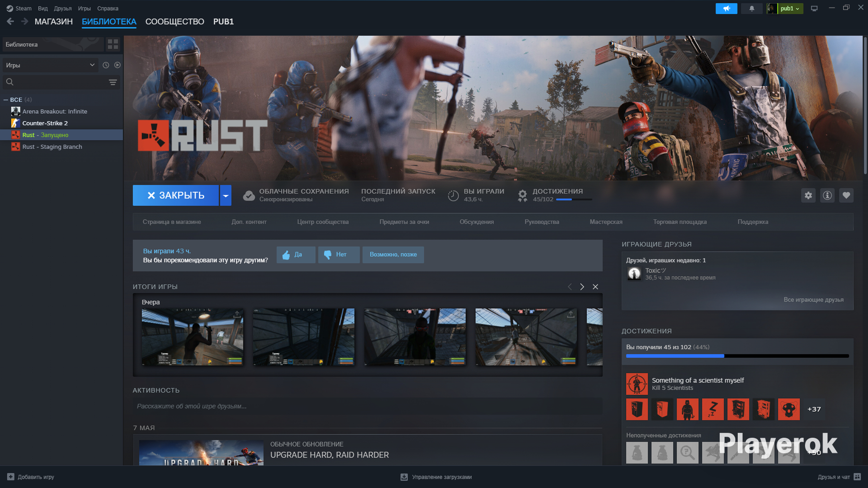The image size is (868, 488).
Task: Open the Справка menu
Action: [108, 8]
